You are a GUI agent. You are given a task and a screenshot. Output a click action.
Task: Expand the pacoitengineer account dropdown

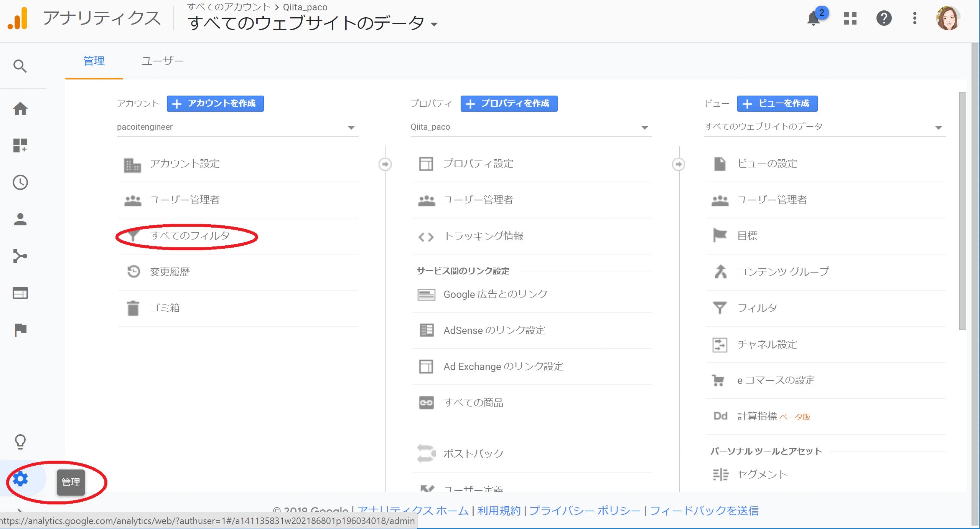tap(237, 127)
